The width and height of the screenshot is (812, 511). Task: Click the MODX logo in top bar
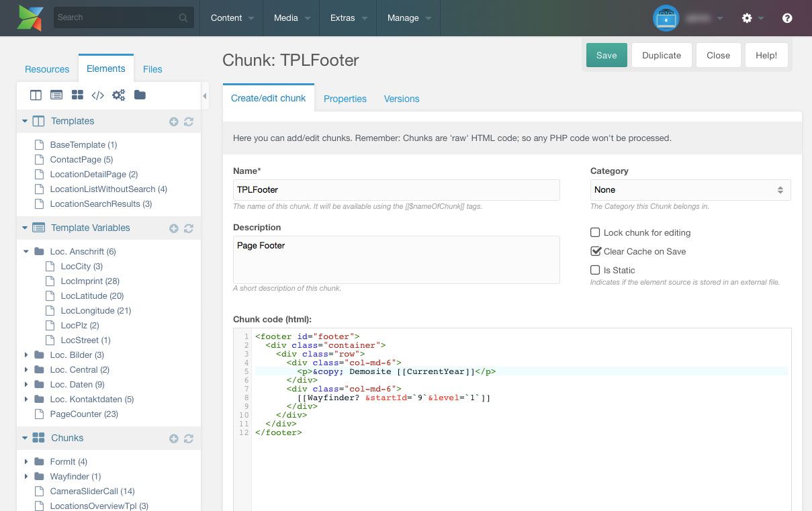tap(30, 17)
